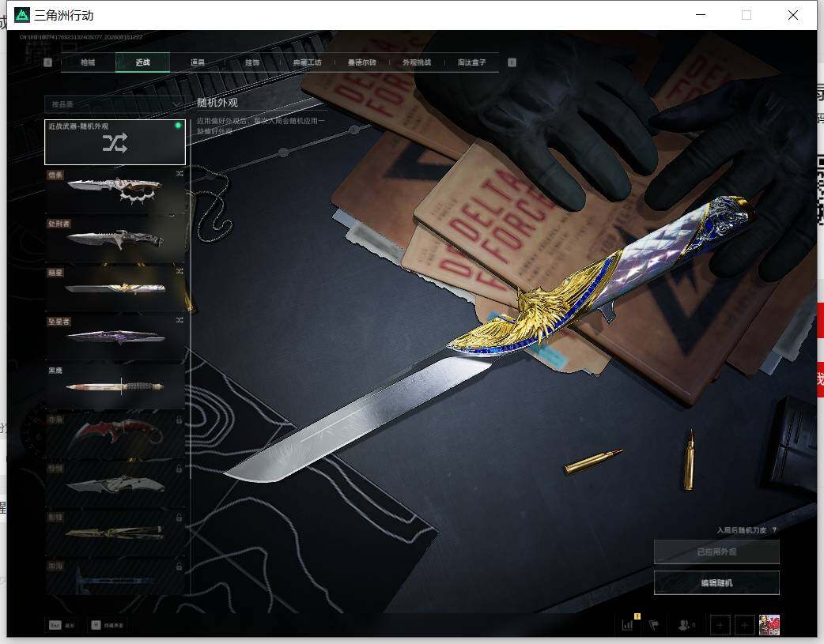Open the 挂饰 tab
The image size is (824, 644).
252,62
